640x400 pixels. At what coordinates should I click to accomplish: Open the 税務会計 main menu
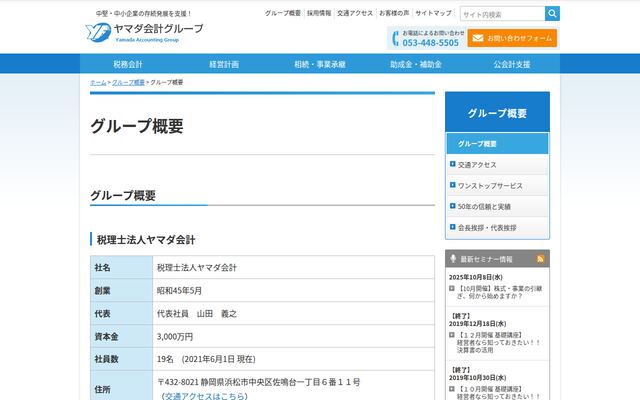128,64
